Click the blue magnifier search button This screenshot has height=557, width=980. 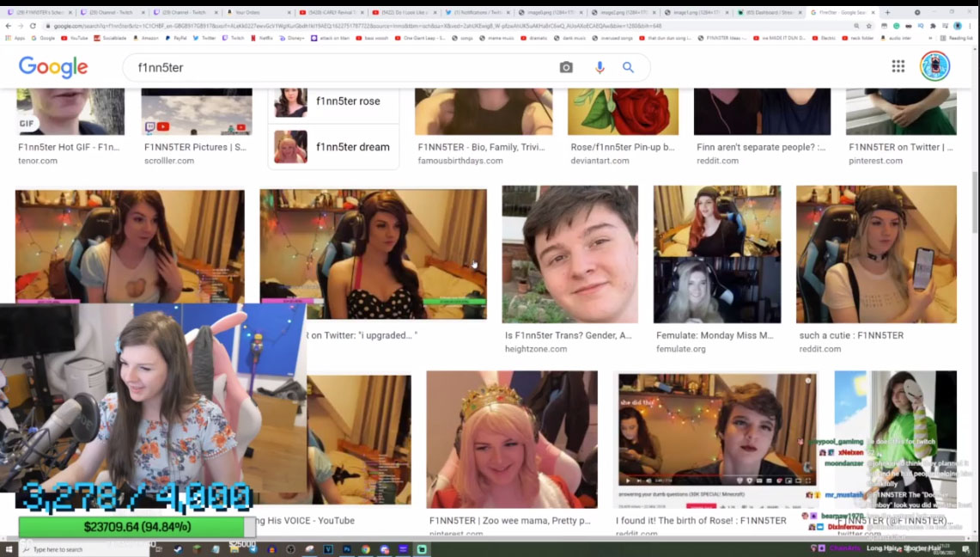(628, 68)
